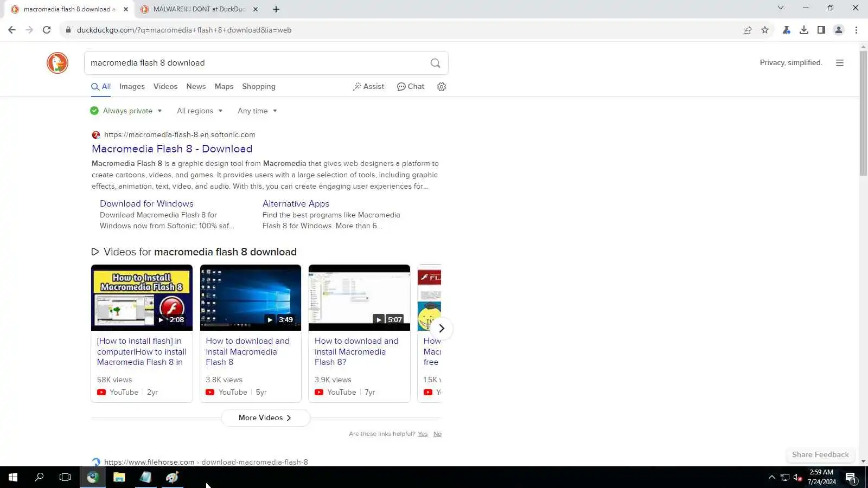Toggle browser side panel icon
This screenshot has height=488, width=868.
pos(821,30)
